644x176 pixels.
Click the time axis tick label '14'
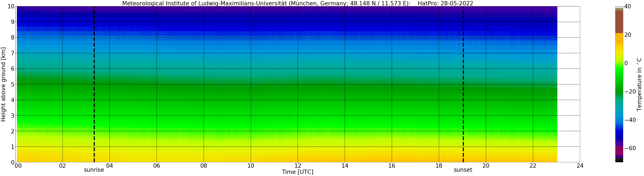pos(345,166)
